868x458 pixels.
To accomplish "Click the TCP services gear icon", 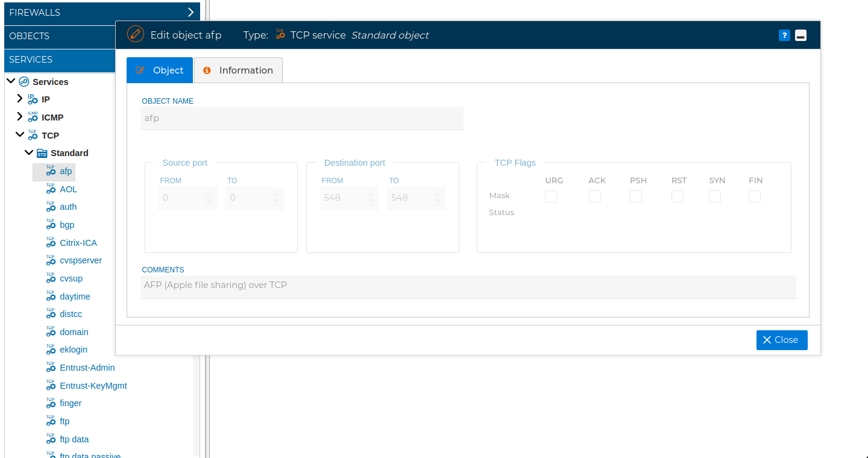I will (x=33, y=135).
